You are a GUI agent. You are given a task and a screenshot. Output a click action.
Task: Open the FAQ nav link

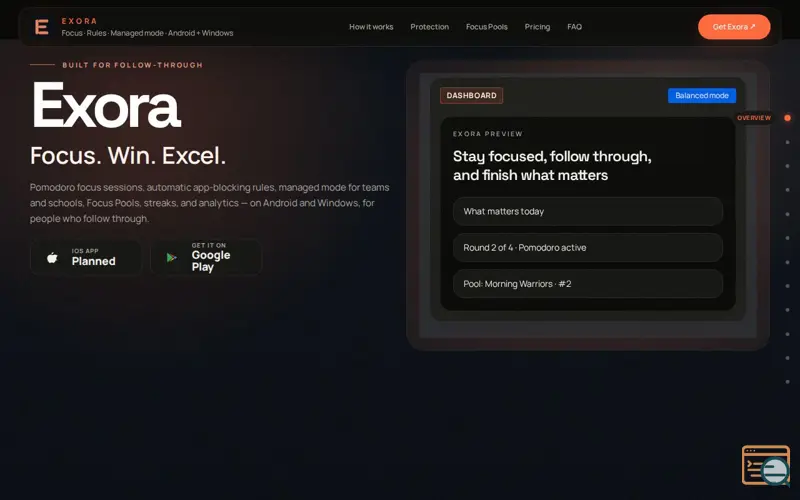tap(574, 27)
